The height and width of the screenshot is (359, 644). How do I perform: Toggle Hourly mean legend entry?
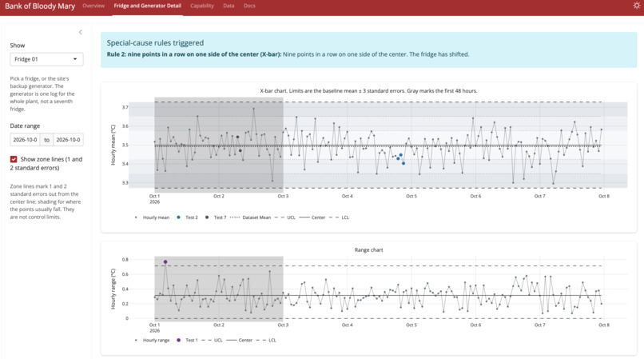click(152, 217)
